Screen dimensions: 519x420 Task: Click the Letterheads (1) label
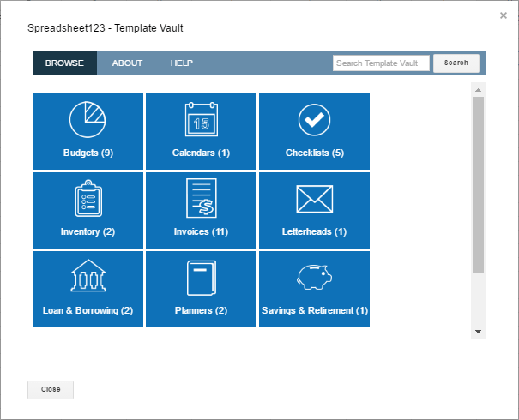click(x=314, y=231)
